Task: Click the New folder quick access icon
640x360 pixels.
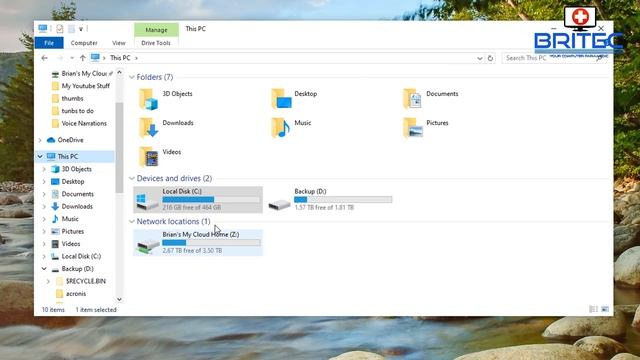Action: [71, 29]
